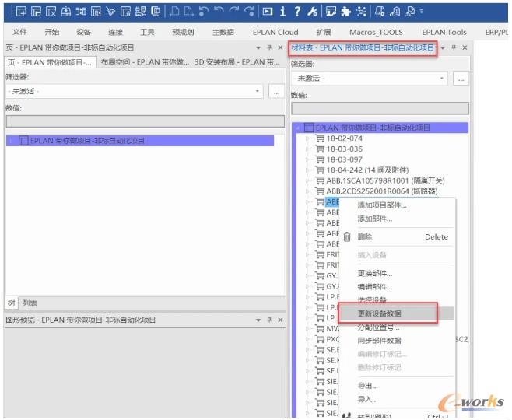Open 筛选器 dropdown in the 材料表 panel
This screenshot has height=420, width=512.
(x=442, y=79)
